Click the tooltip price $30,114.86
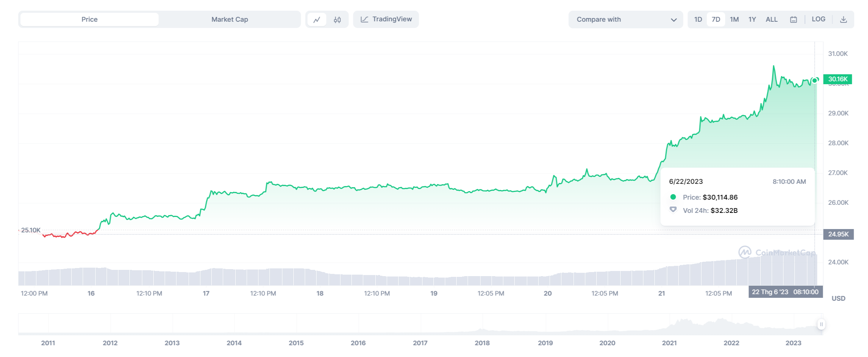Image resolution: width=868 pixels, height=357 pixels. tap(720, 197)
